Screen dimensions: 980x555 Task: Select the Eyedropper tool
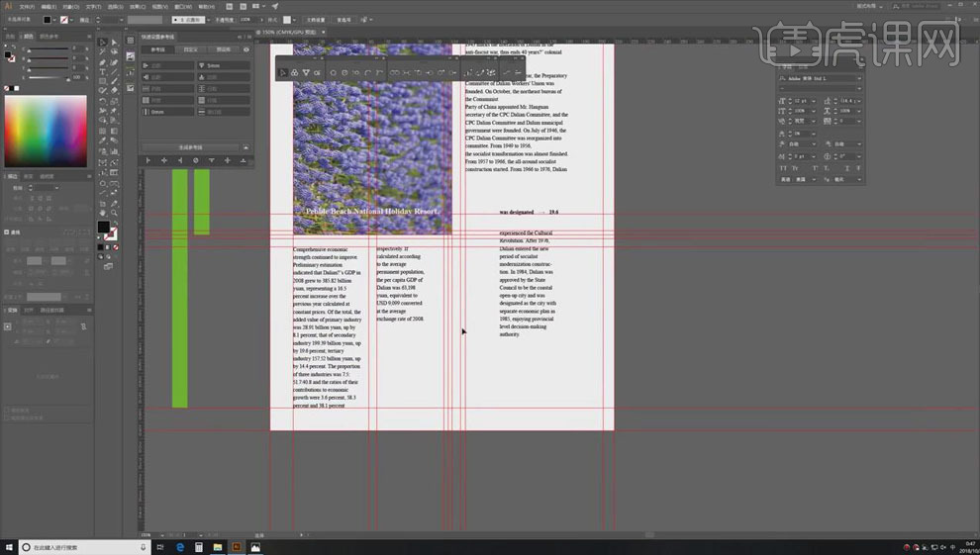[103, 141]
